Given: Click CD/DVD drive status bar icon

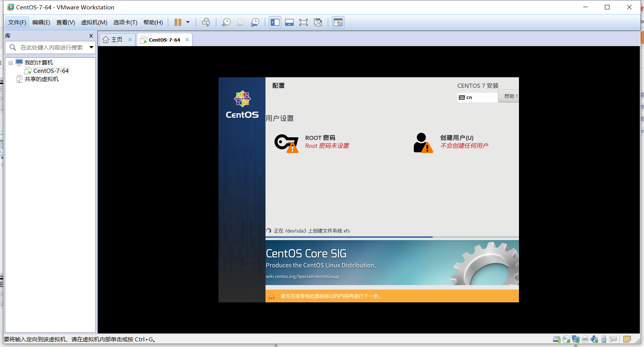Looking at the screenshot, I should click(566, 339).
